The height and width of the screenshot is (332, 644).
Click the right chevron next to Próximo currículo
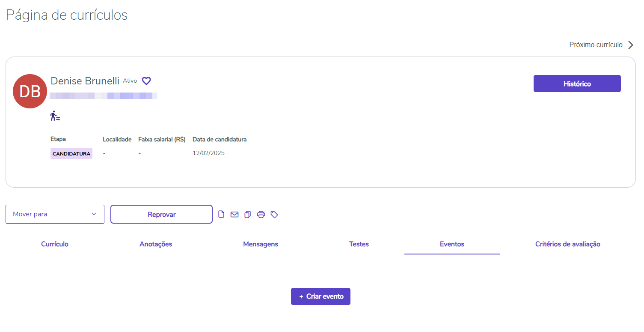tap(630, 45)
